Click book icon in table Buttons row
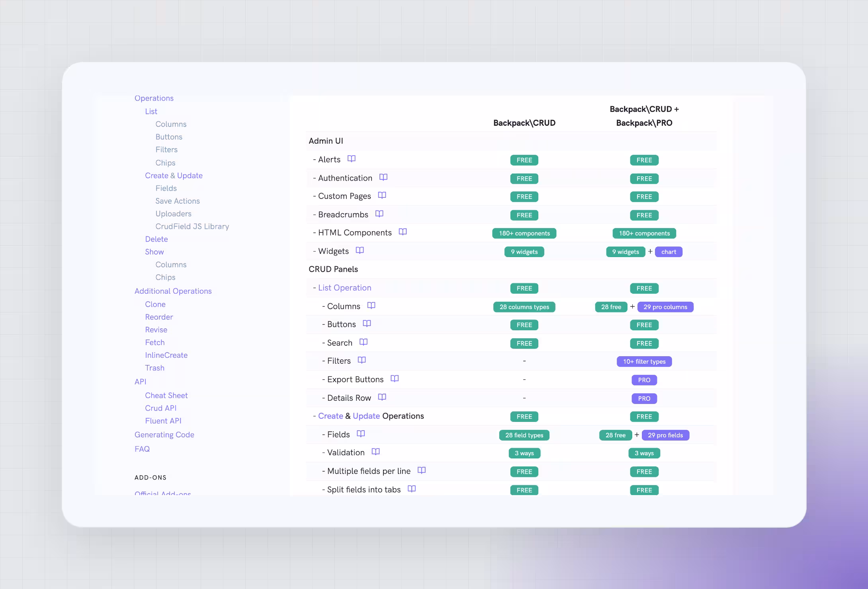This screenshot has width=868, height=589. 367,324
